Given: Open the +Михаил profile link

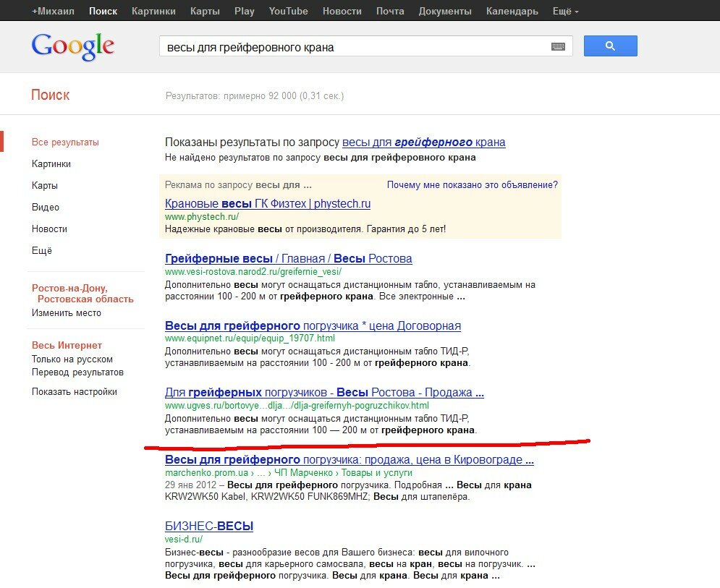Looking at the screenshot, I should 53,11.
